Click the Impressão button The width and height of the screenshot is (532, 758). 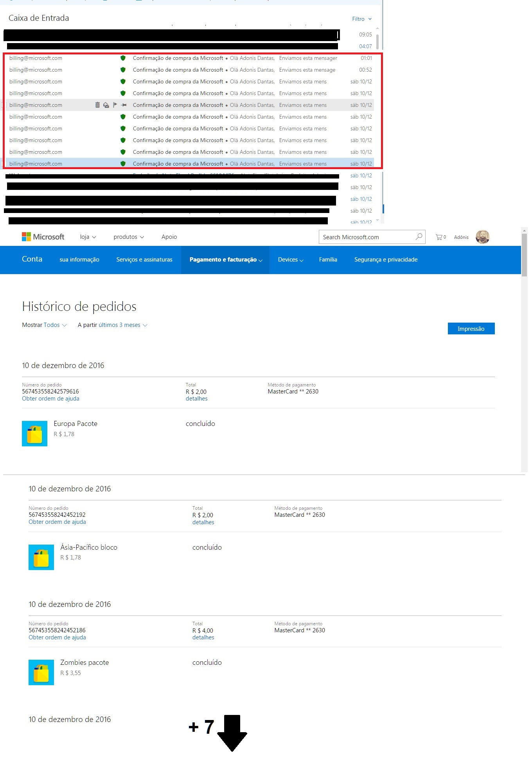(471, 328)
